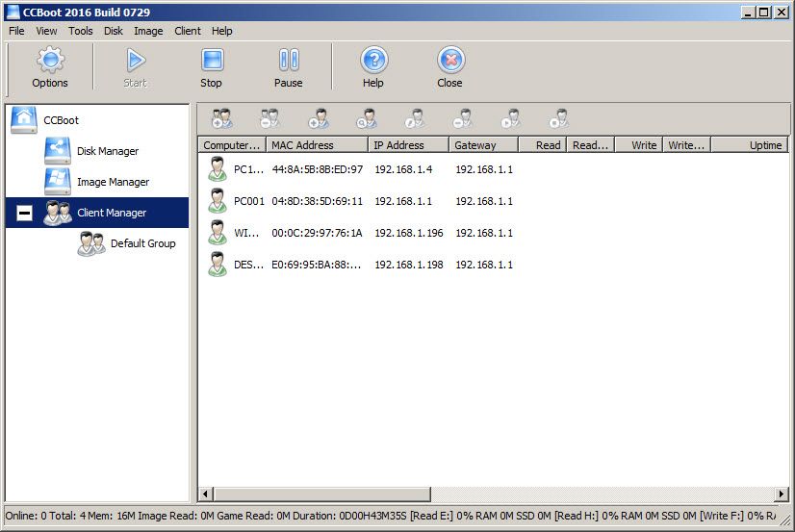The width and height of the screenshot is (795, 532).
Task: Open the Tools menu
Action: (81, 31)
